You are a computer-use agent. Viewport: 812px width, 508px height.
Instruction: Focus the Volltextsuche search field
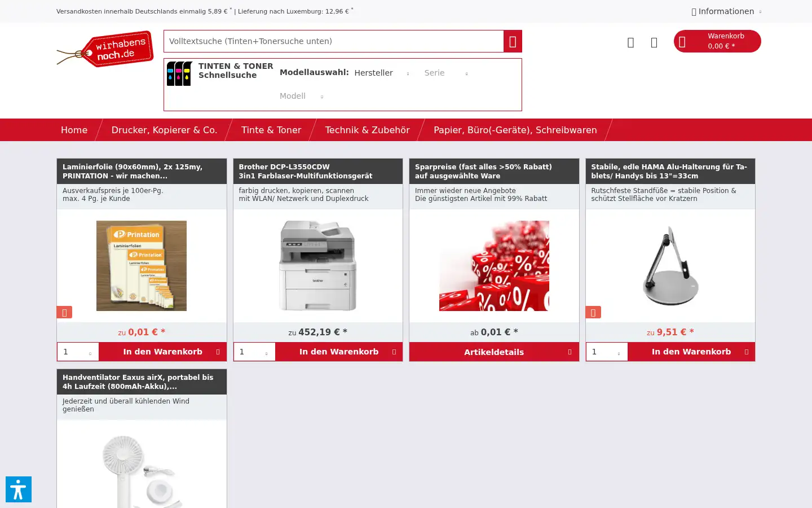tap(334, 41)
